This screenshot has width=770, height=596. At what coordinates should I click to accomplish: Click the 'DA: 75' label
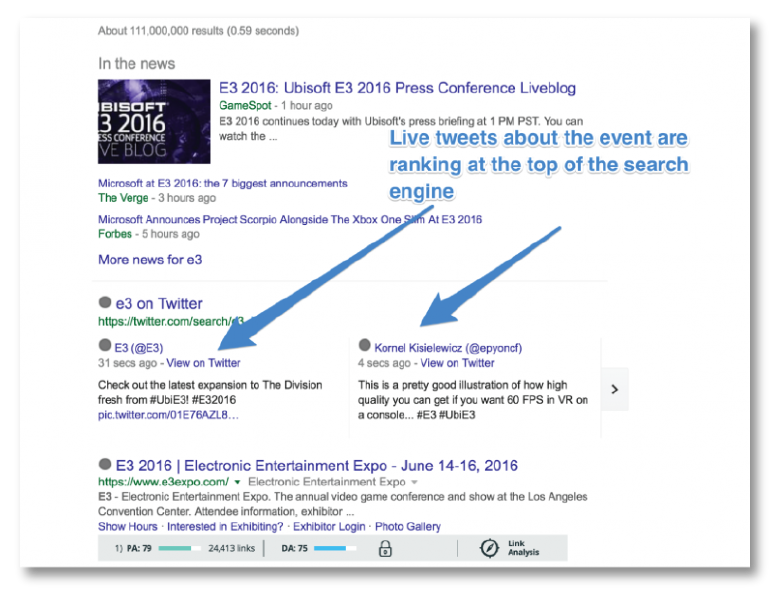[295, 548]
